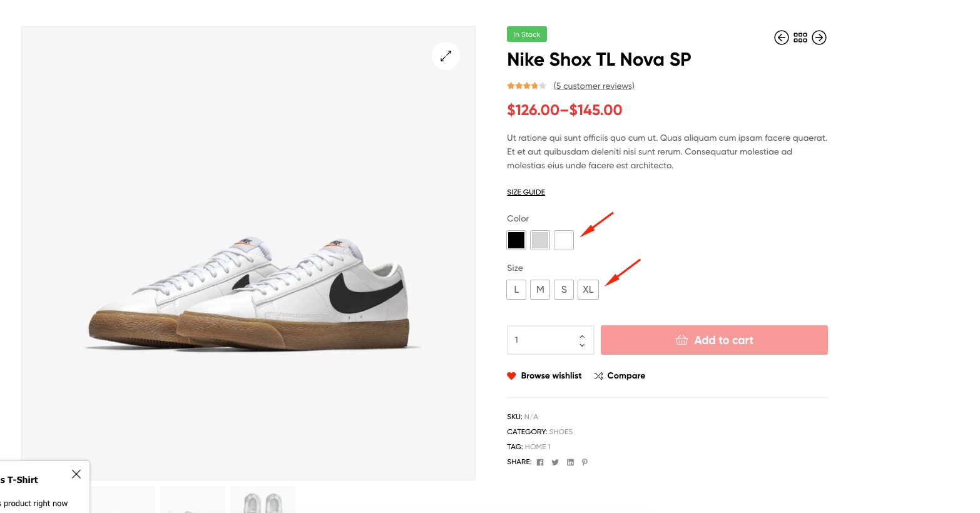Share the product on Facebook
This screenshot has width=980, height=513.
[540, 462]
